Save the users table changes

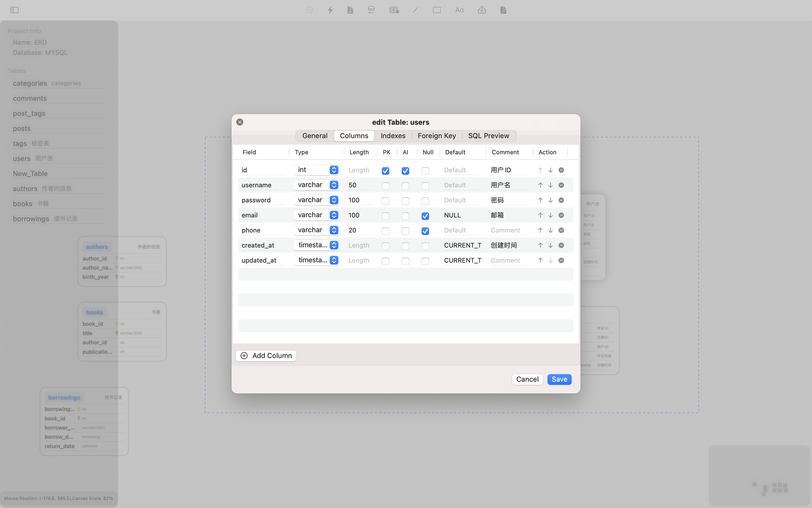point(559,379)
